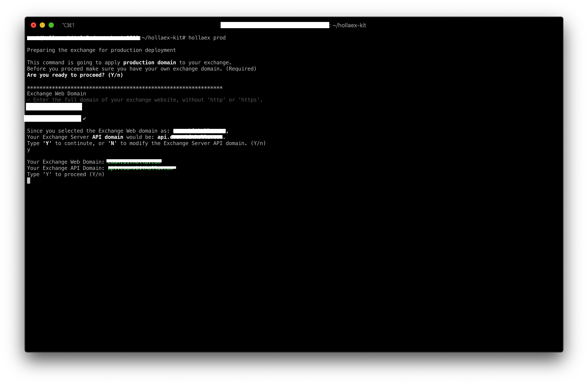
Task: Click the typed 'y' response
Action: click(x=29, y=150)
